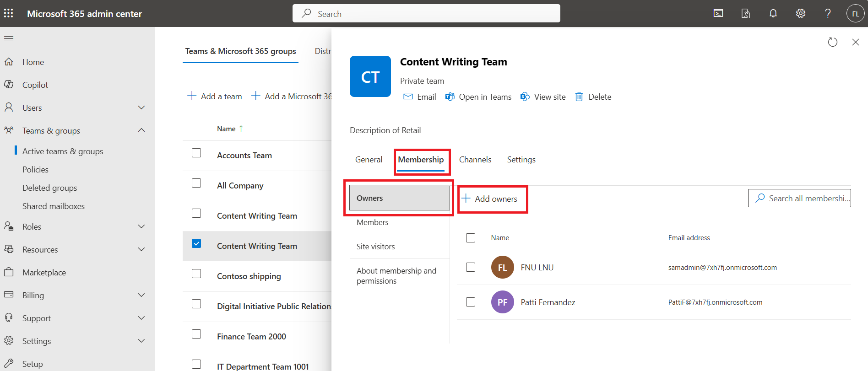Screen dimensions: 868x371
Task: Tick the Accounts Team checkbox
Action: 196,153
